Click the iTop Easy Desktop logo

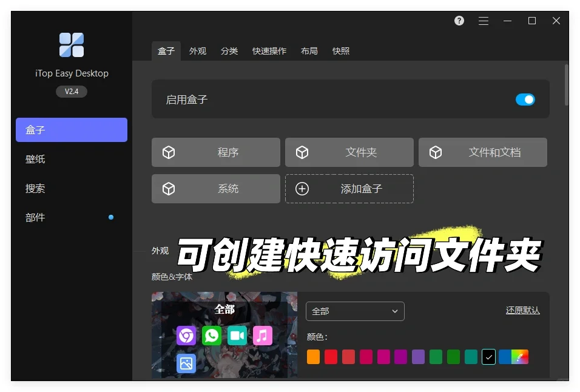[71, 46]
